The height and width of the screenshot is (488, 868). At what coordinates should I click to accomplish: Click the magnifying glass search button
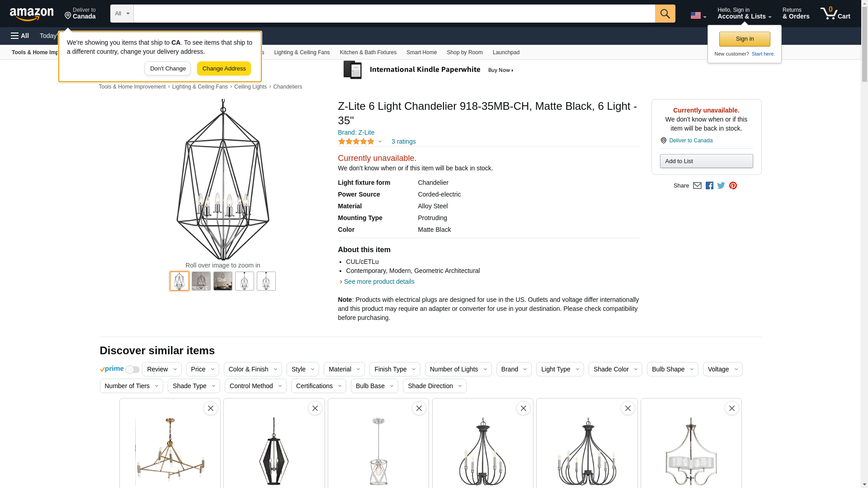[665, 14]
